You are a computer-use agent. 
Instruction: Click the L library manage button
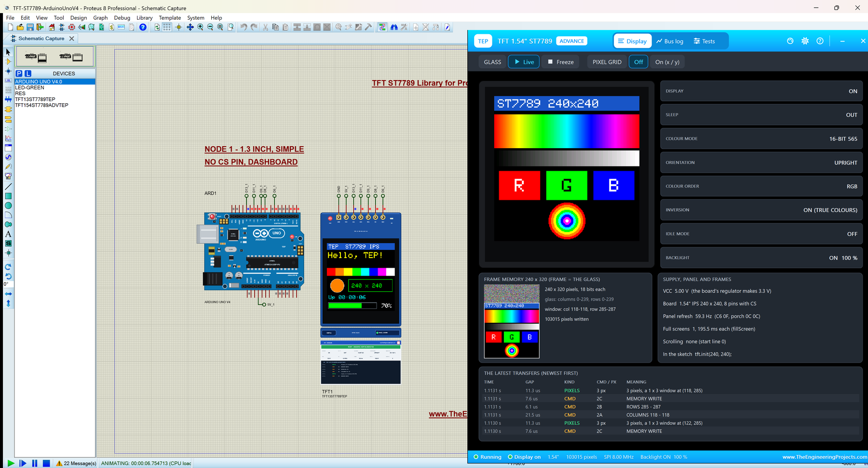pyautogui.click(x=28, y=73)
